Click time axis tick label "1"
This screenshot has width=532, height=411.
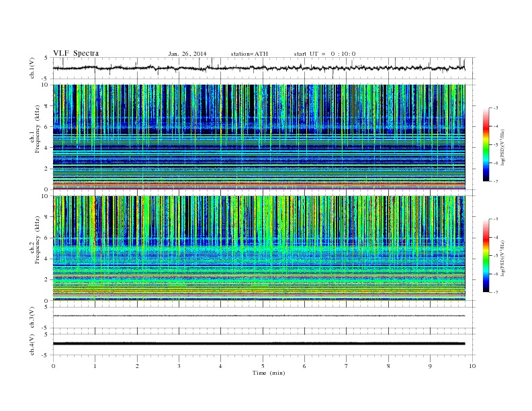[95, 366]
